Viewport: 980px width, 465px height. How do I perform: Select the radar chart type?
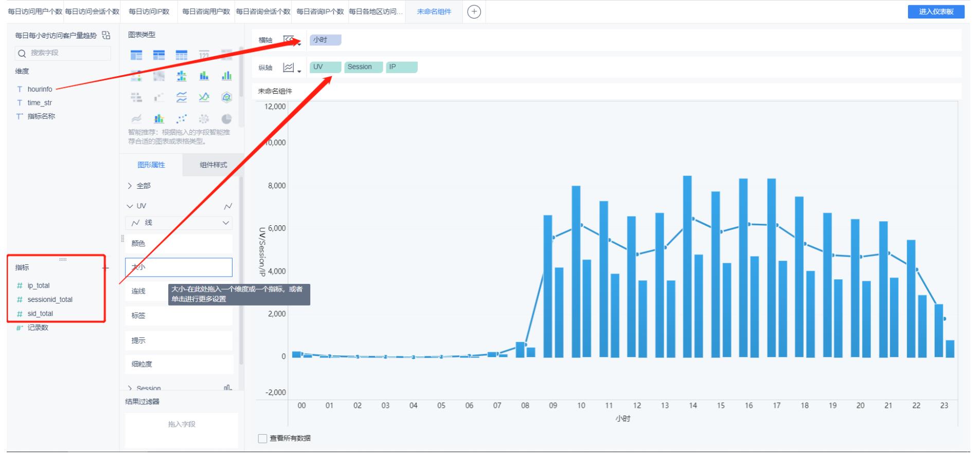226,97
